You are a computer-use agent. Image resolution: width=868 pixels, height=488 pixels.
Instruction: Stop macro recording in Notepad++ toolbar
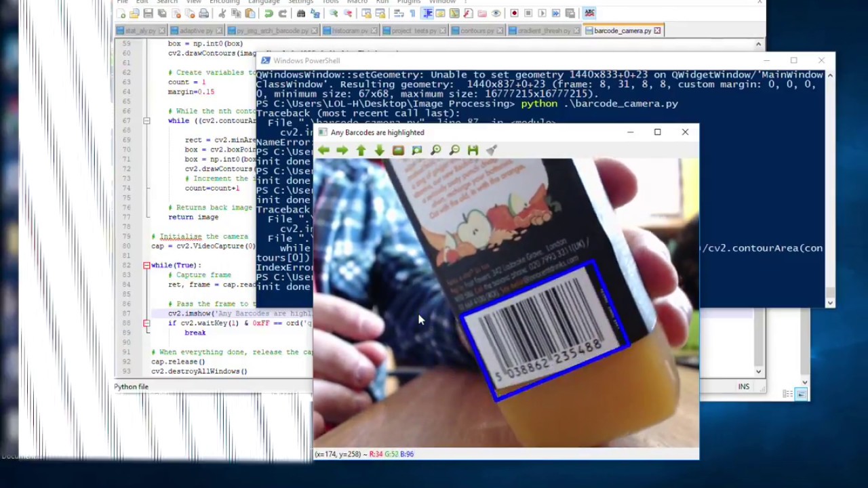528,13
